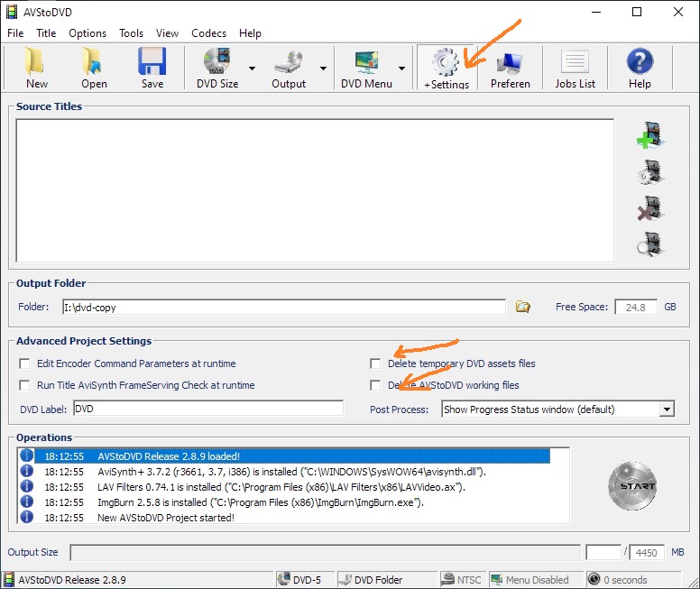Open the Options menu
Image resolution: width=700 pixels, height=589 pixels.
click(87, 33)
